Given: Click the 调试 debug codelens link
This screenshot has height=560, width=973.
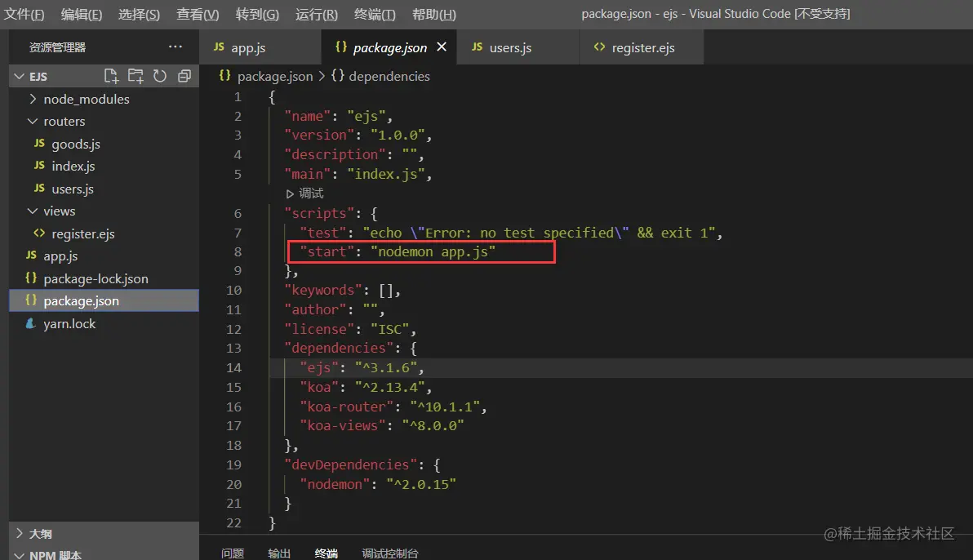Looking at the screenshot, I should click(x=304, y=193).
